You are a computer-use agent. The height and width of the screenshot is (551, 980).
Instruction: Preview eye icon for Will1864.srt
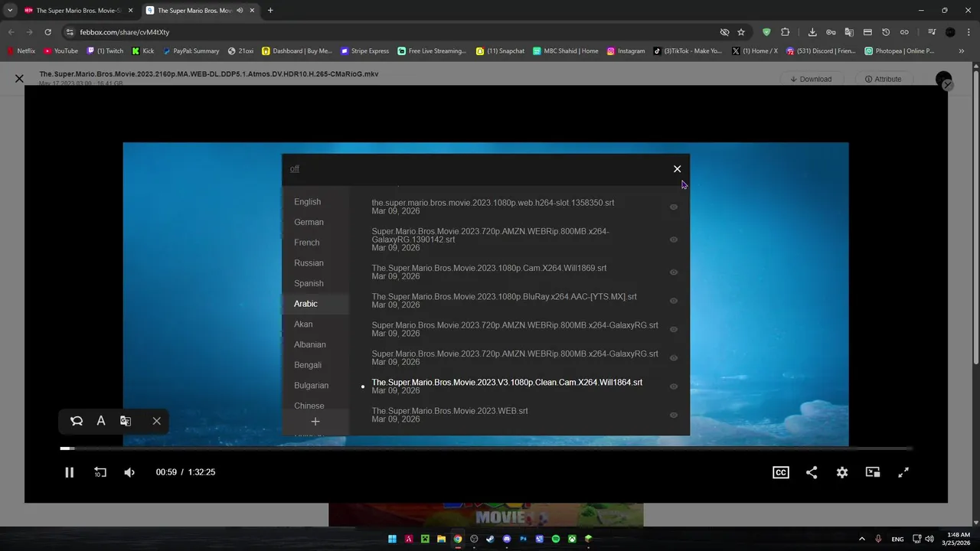(674, 386)
